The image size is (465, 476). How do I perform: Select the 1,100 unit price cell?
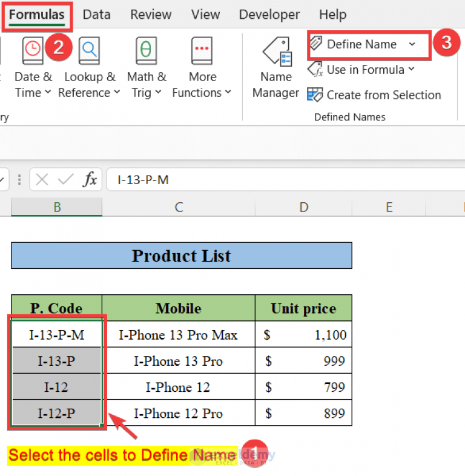click(303, 334)
